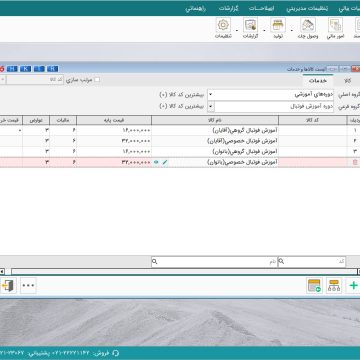The width and height of the screenshot is (360, 360).
Task: Expand the main group dropdown
Action: [x=210, y=95]
